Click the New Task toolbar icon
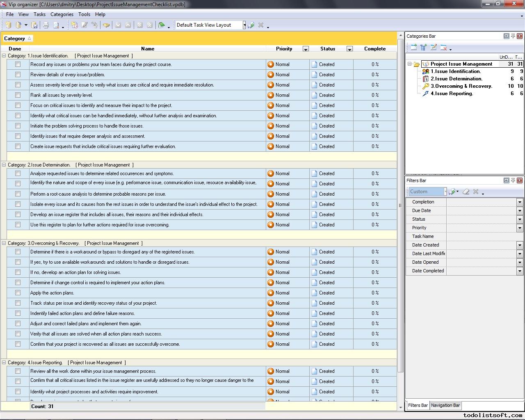The width and height of the screenshot is (525, 420). (x=74, y=25)
